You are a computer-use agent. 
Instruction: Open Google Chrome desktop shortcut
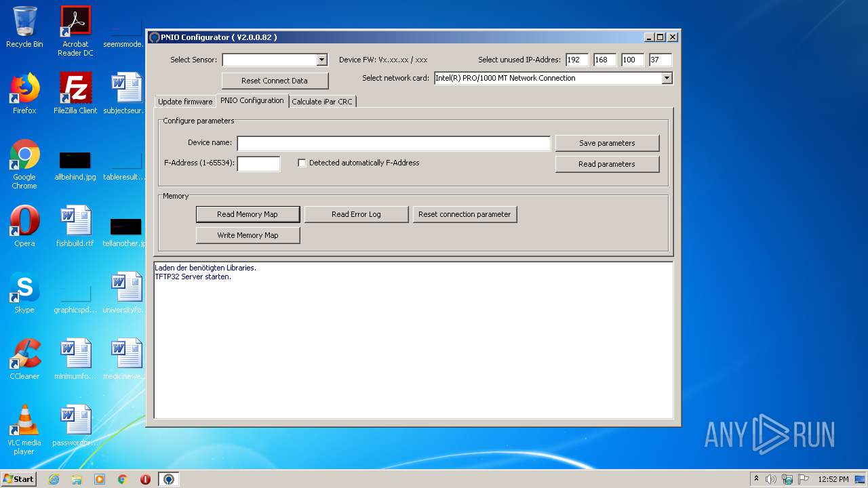(x=24, y=164)
